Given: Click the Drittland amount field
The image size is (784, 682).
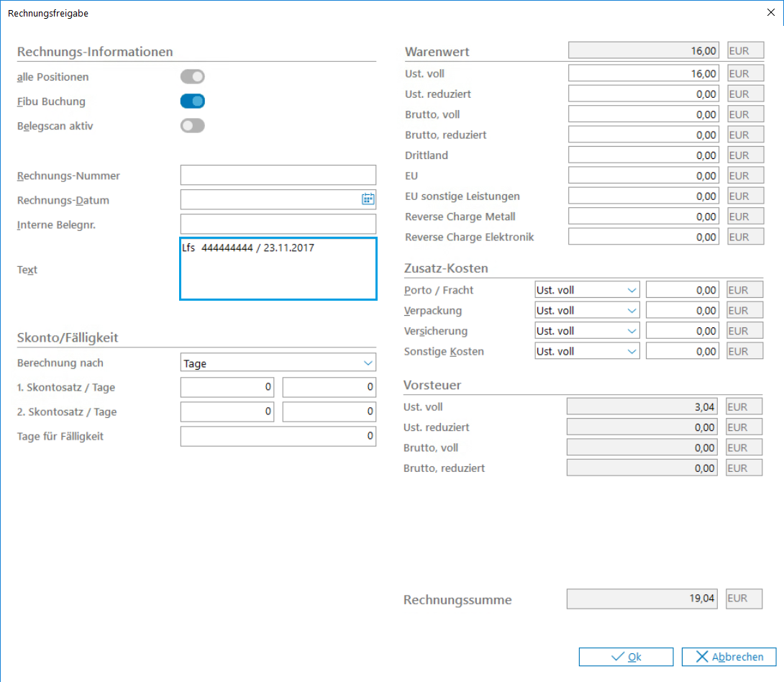Looking at the screenshot, I should click(643, 155).
